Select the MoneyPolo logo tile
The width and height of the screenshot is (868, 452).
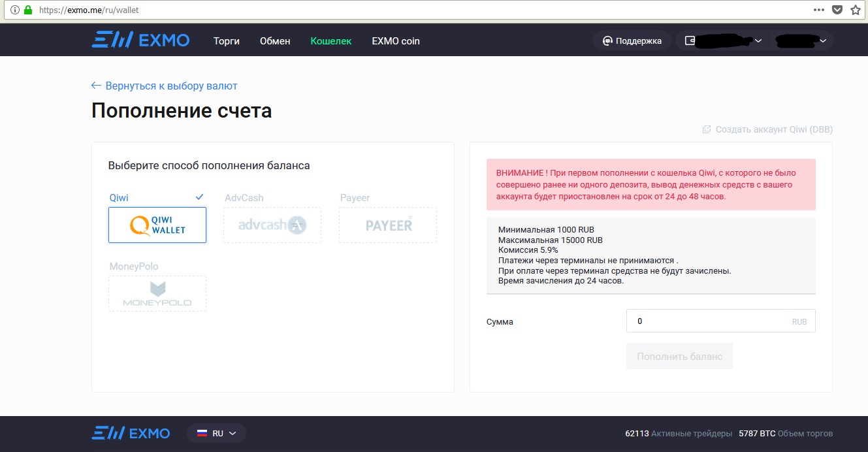tap(157, 293)
